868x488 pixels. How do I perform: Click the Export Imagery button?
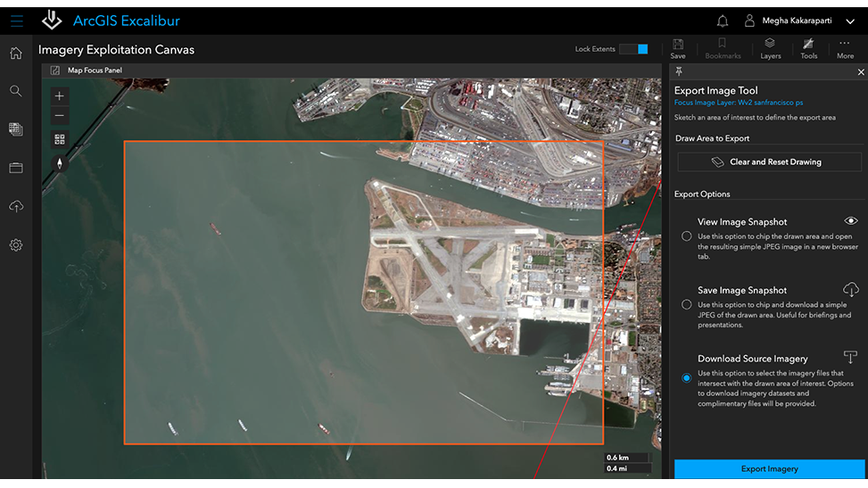[770, 468]
